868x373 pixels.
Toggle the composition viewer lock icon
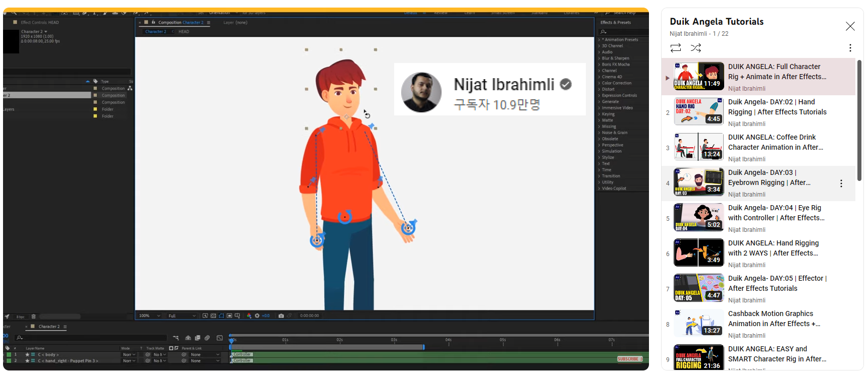coord(153,22)
